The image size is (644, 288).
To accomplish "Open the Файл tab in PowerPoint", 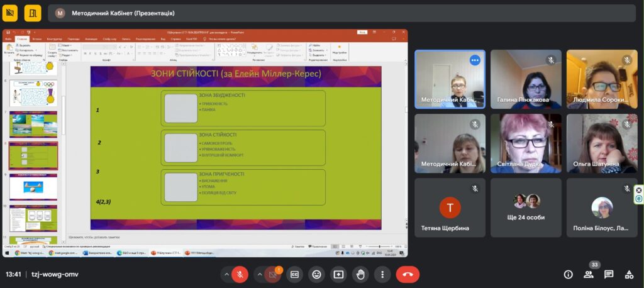I will [8, 39].
